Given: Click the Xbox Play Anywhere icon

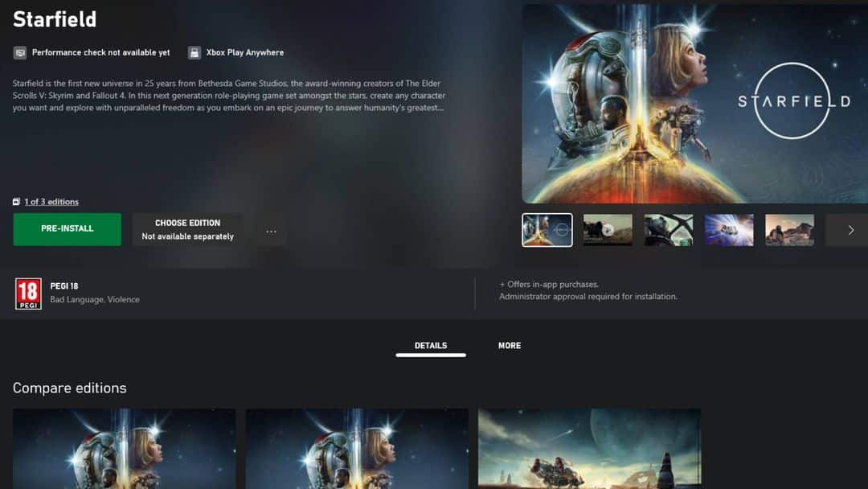Looking at the screenshot, I should pyautogui.click(x=194, y=52).
